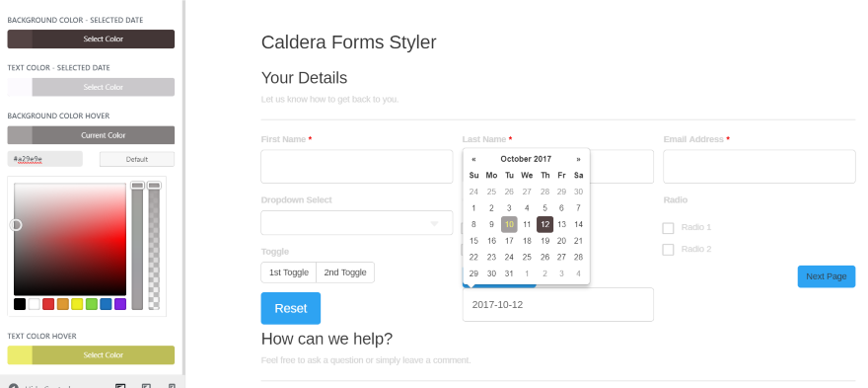Select the 2nd Toggle button
The height and width of the screenshot is (388, 868).
[345, 272]
